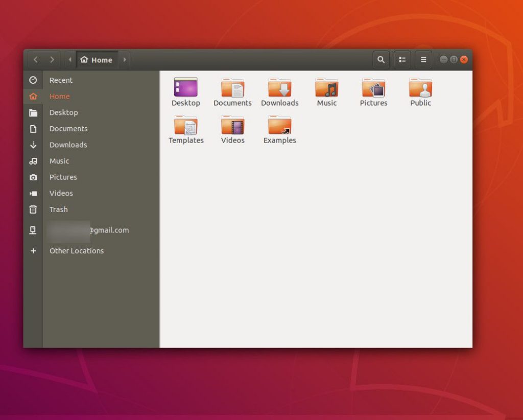This screenshot has width=523, height=420.
Task: Go forward with the right arrow button
Action: coord(52,60)
